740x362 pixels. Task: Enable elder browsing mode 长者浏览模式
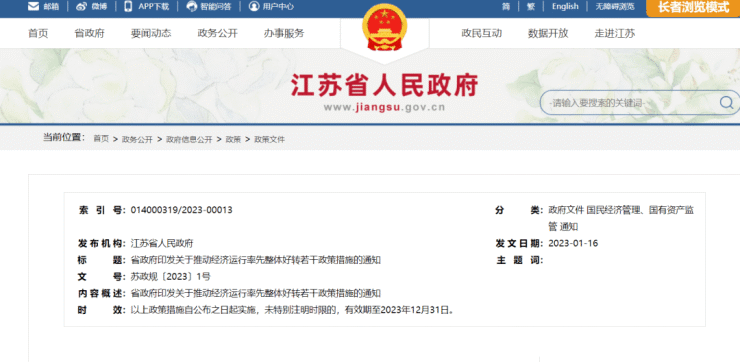[x=693, y=8]
